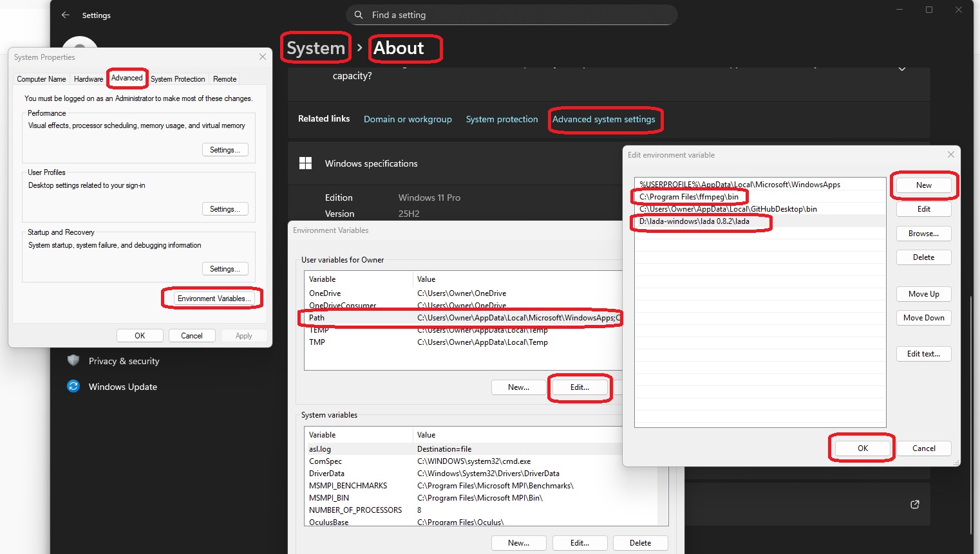Image resolution: width=980 pixels, height=554 pixels.
Task: Click the Windows logo beside Windows specifications
Action: [306, 163]
